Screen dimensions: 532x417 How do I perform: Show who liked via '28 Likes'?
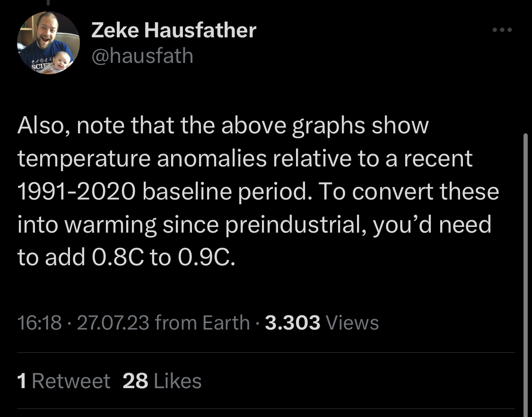point(162,381)
